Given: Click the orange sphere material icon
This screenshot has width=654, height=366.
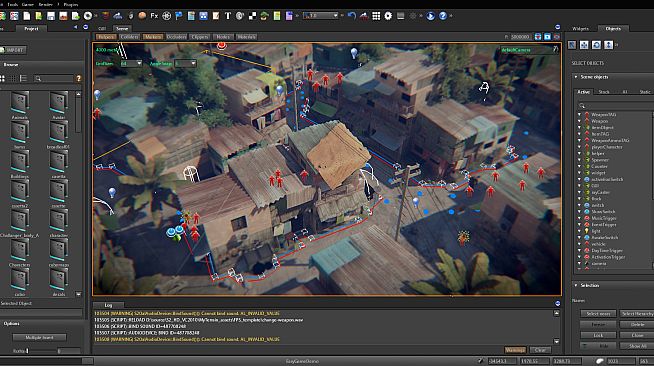Looking at the screenshot, I should coord(142,16).
